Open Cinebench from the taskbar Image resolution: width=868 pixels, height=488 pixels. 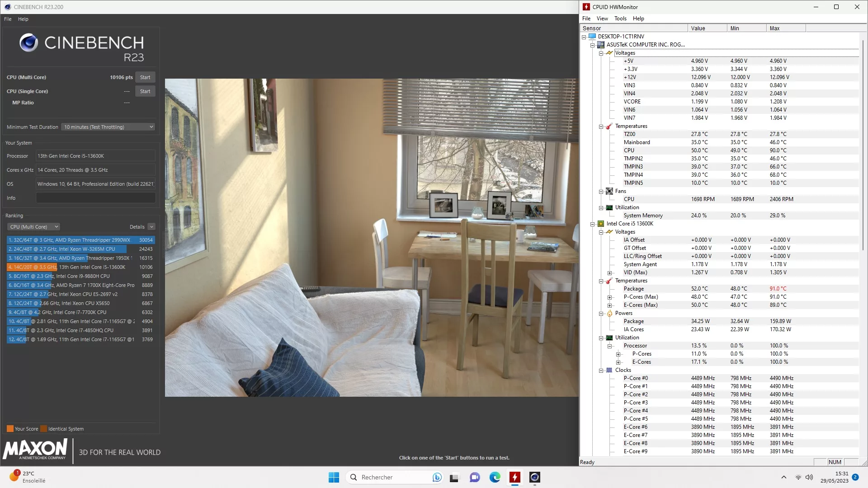coord(535,477)
